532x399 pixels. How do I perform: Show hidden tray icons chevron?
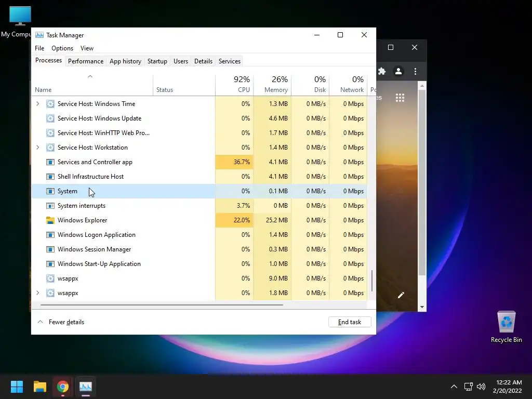[x=454, y=387]
